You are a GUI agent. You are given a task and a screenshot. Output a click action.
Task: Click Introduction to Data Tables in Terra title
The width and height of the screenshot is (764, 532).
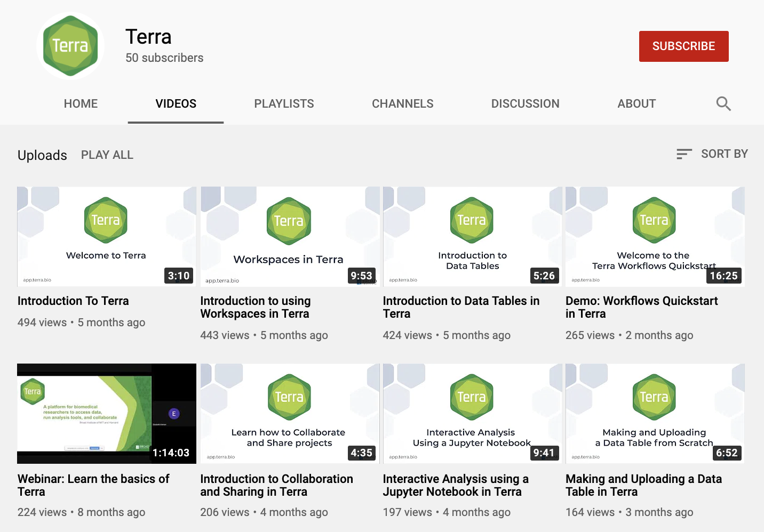click(x=461, y=307)
